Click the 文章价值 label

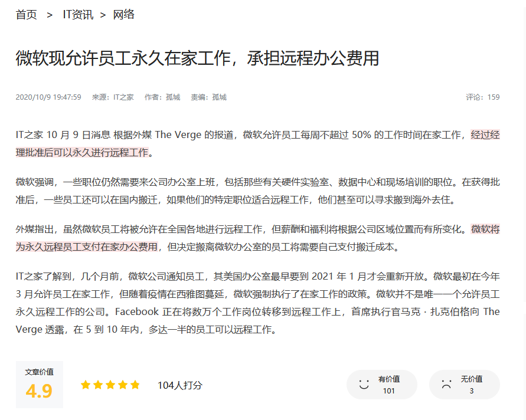39,372
